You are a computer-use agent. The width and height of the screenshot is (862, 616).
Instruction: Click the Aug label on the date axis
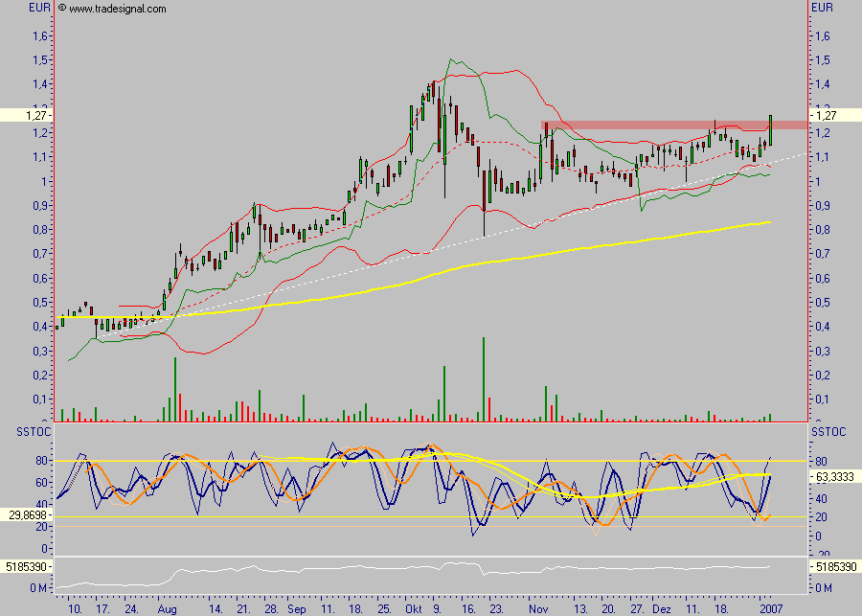pyautogui.click(x=168, y=608)
